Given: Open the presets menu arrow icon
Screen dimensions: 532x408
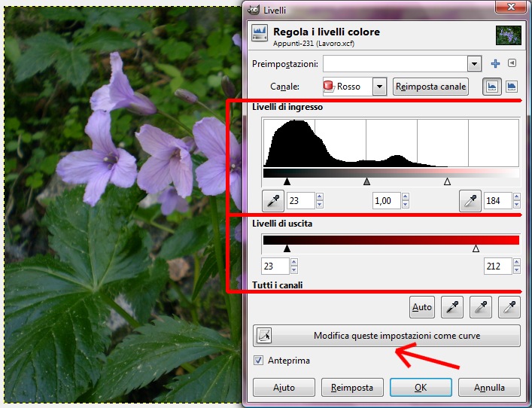Looking at the screenshot, I should tap(512, 63).
